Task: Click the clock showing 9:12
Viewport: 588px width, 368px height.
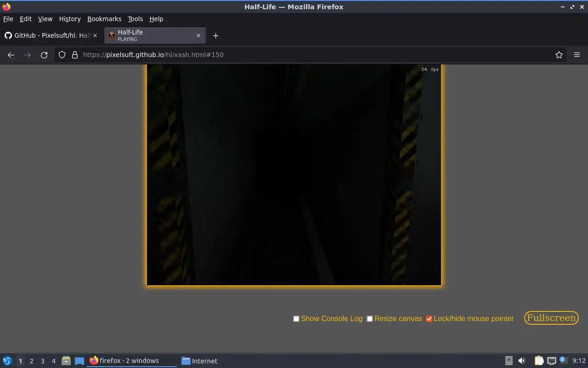Action: (x=579, y=361)
